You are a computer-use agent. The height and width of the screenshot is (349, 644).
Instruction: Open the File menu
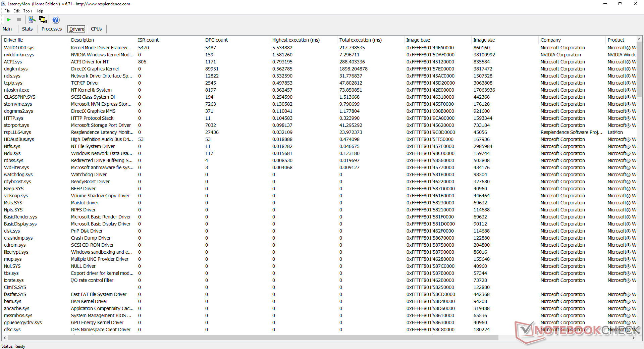coord(7,11)
